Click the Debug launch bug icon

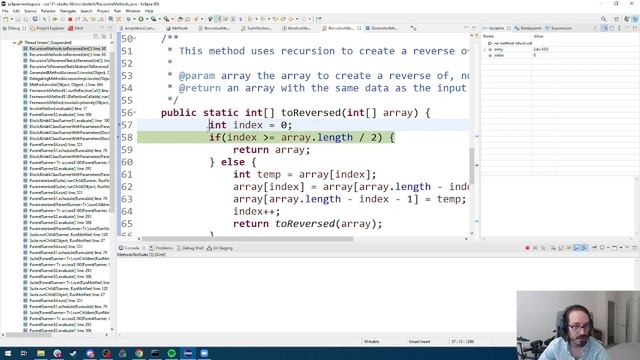pos(129,19)
